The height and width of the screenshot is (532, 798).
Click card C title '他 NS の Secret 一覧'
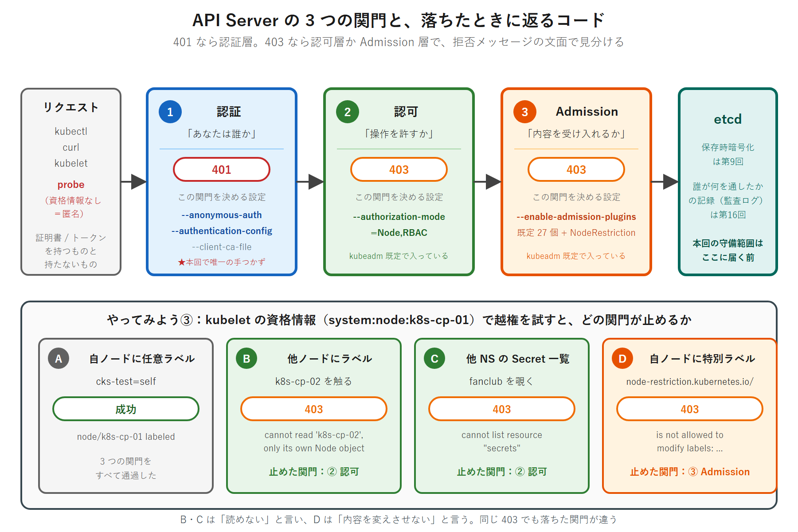coord(518,359)
